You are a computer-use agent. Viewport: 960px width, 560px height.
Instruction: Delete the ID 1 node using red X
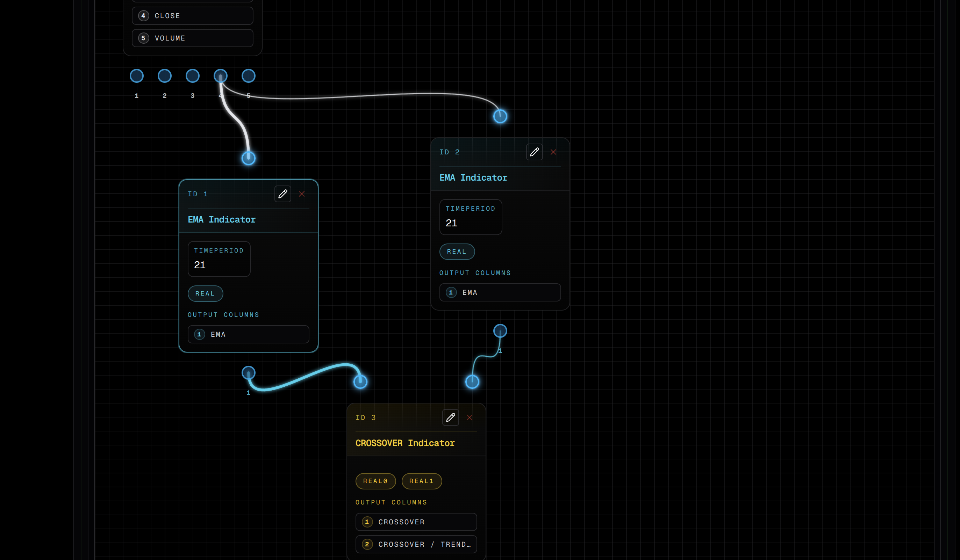301,194
